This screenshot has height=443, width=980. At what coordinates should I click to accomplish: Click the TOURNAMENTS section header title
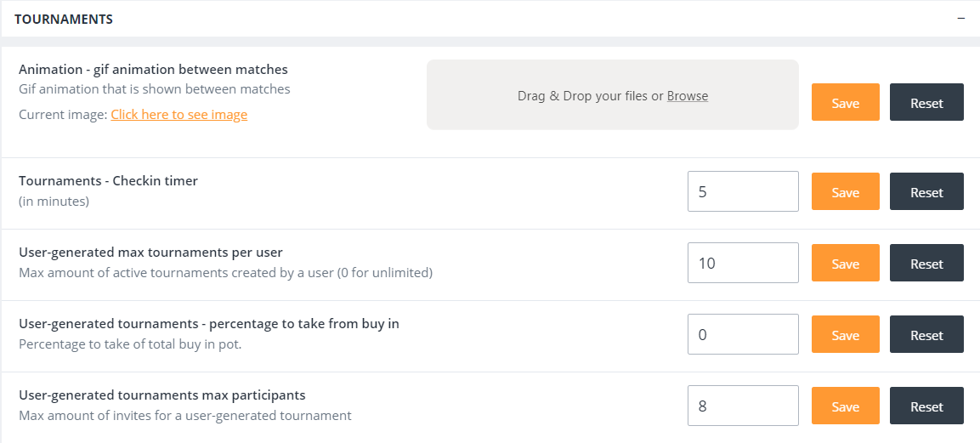click(64, 19)
